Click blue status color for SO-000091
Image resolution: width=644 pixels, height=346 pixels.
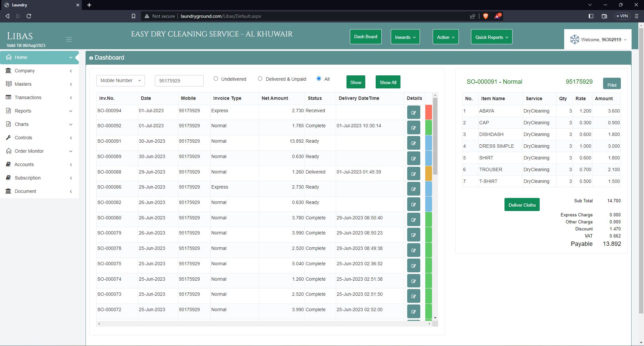pyautogui.click(x=428, y=143)
